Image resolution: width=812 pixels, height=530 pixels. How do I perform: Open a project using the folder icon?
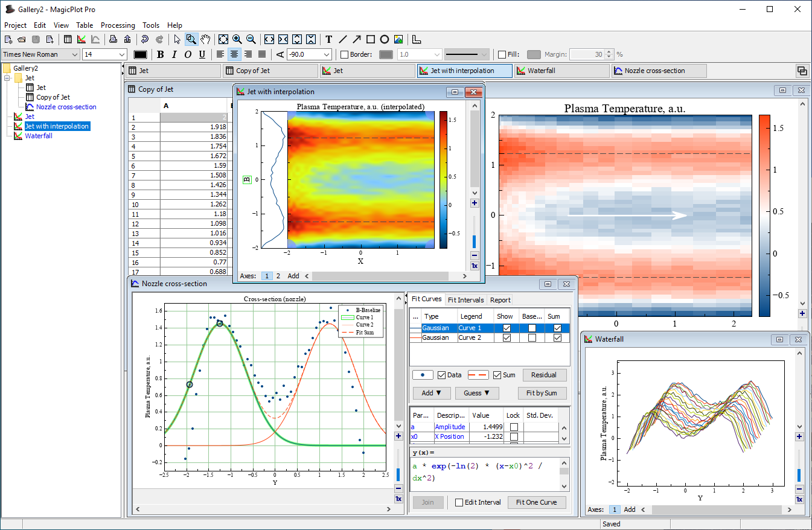(x=21, y=39)
